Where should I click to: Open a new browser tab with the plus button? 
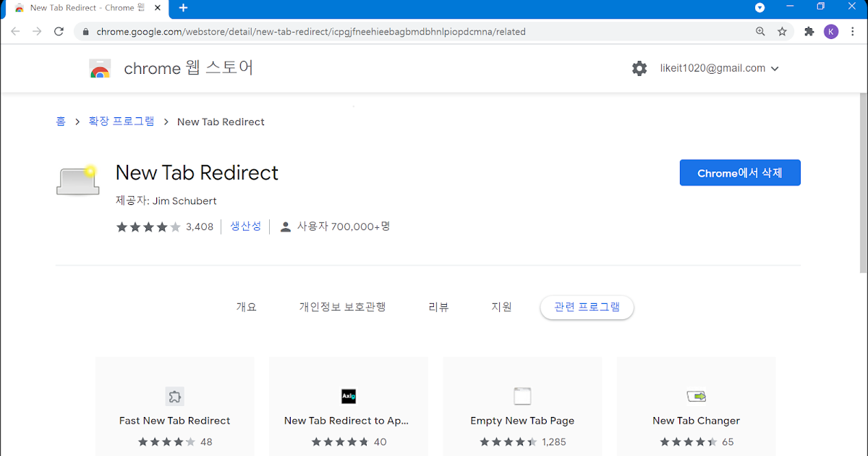click(183, 9)
